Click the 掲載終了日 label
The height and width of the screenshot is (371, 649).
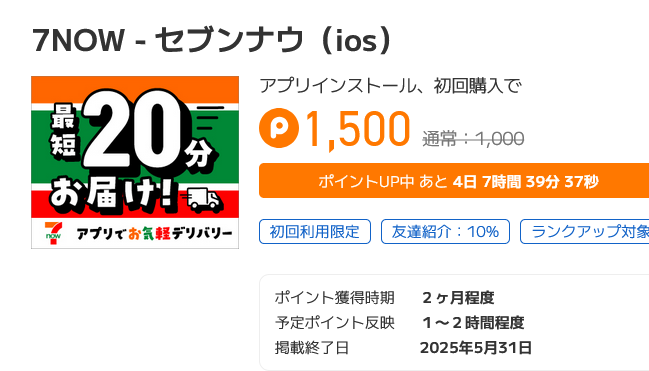coord(312,347)
